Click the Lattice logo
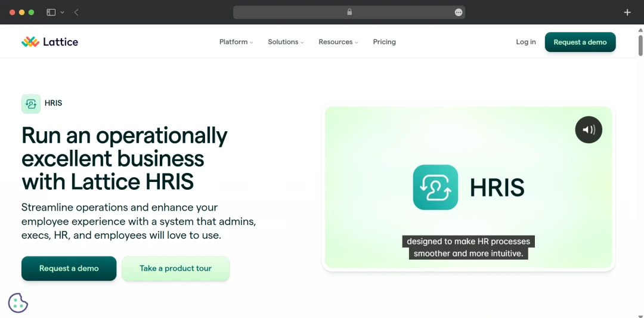Viewport: 644px width, 318px height. click(49, 42)
